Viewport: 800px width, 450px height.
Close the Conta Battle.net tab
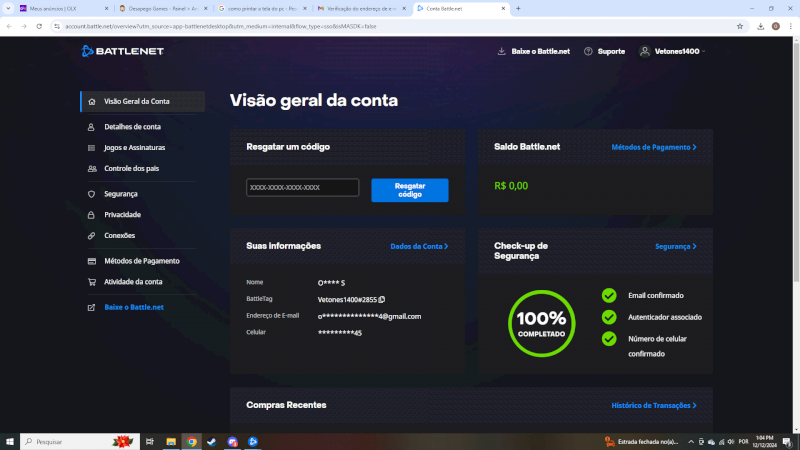point(503,8)
